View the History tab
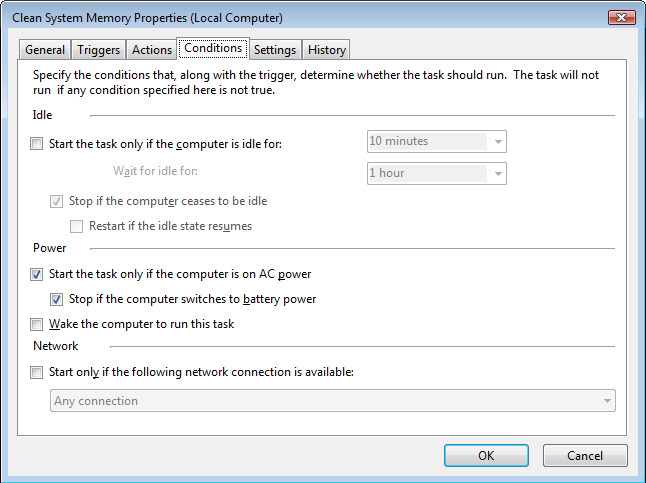The height and width of the screenshot is (483, 646). click(326, 50)
